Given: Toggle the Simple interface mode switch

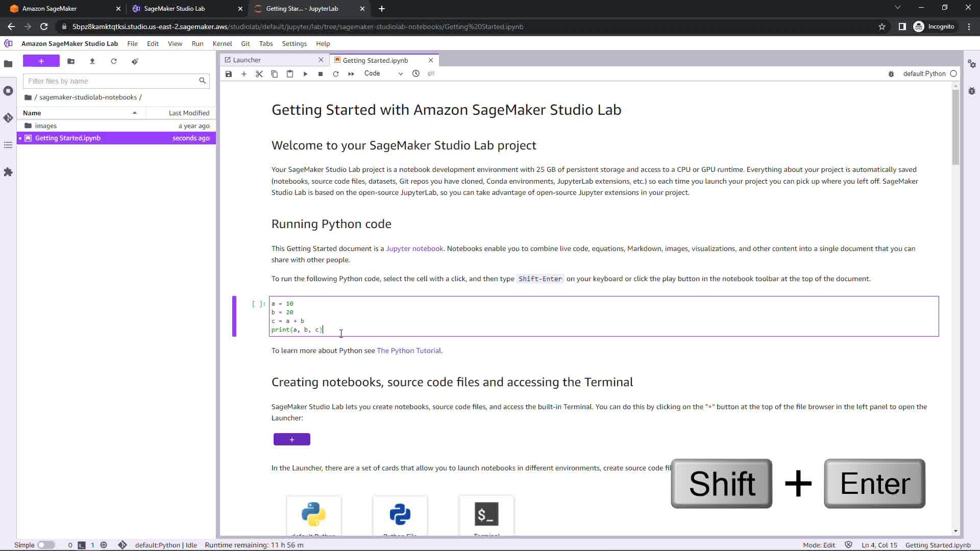Looking at the screenshot, I should click(46, 545).
